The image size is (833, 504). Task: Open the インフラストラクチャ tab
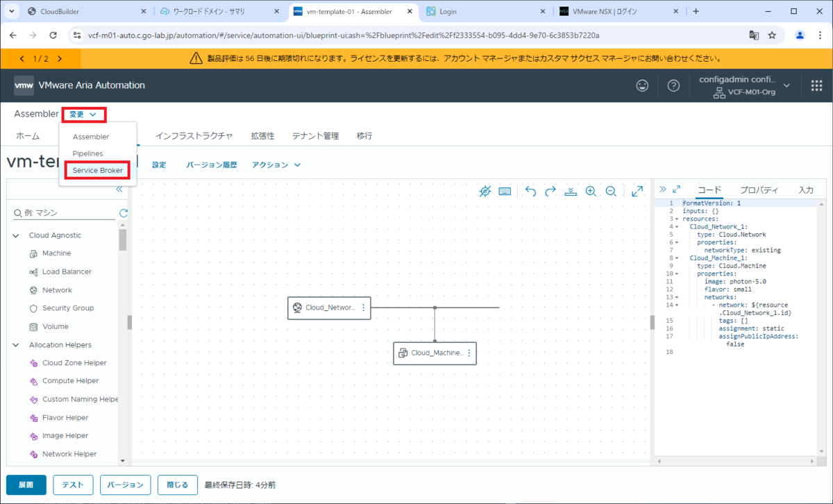click(194, 136)
